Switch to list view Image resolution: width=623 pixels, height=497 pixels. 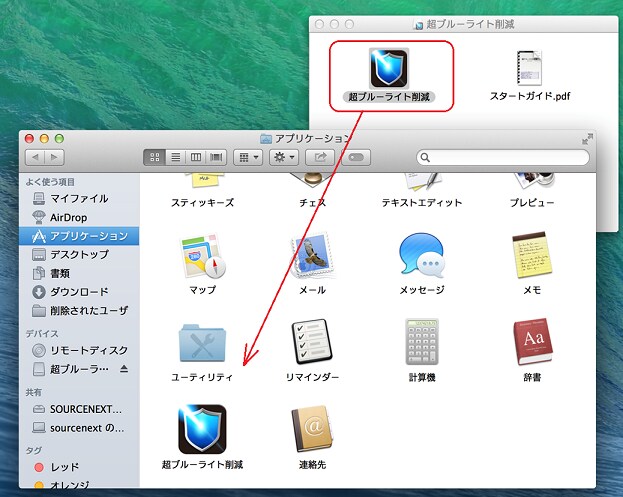point(176,157)
